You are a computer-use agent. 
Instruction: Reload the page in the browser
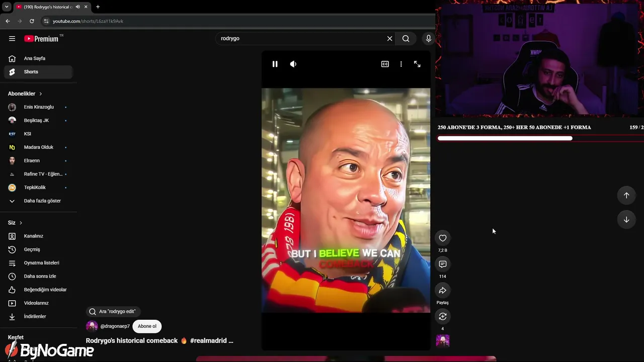(32, 21)
